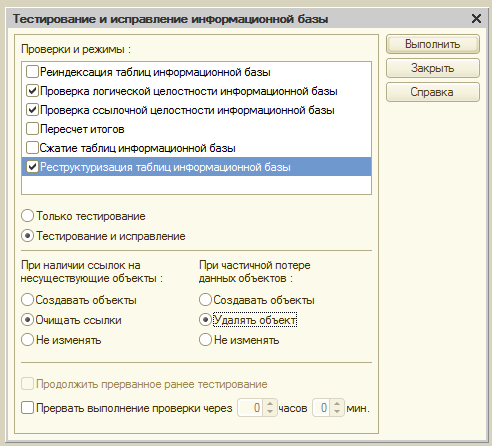Select the Очищать ссылки radio option
492x446 pixels.
[x=27, y=320]
